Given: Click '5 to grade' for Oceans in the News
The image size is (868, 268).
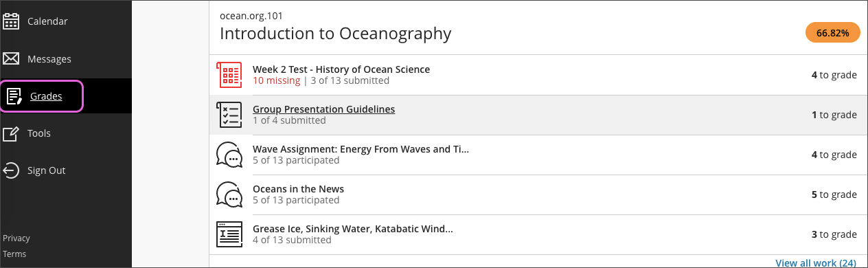Looking at the screenshot, I should [x=834, y=194].
